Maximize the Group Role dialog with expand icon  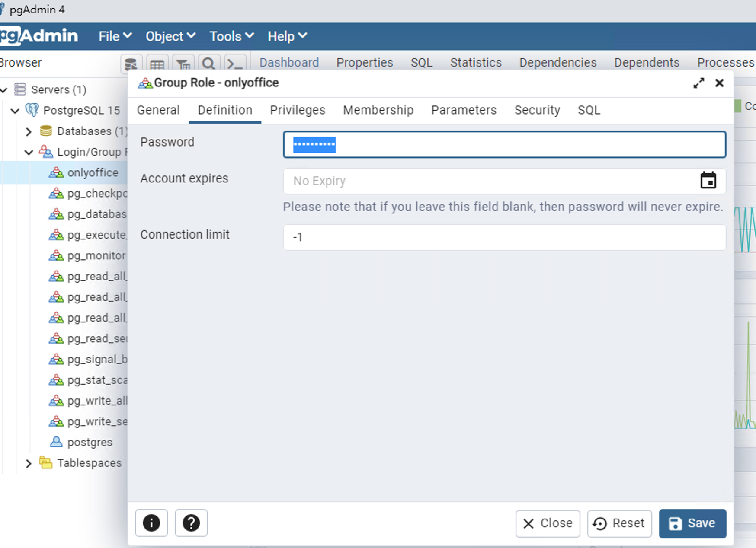[698, 83]
